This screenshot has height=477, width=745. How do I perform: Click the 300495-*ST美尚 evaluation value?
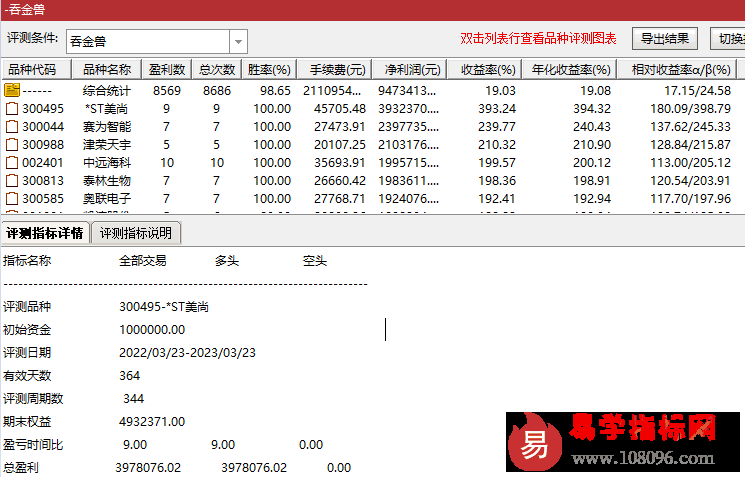[164, 307]
